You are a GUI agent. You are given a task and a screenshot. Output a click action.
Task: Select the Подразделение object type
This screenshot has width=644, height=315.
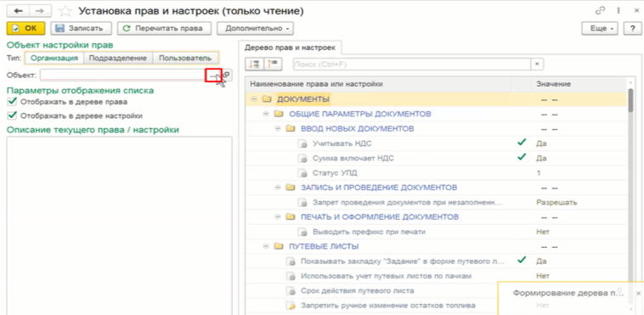[118, 58]
